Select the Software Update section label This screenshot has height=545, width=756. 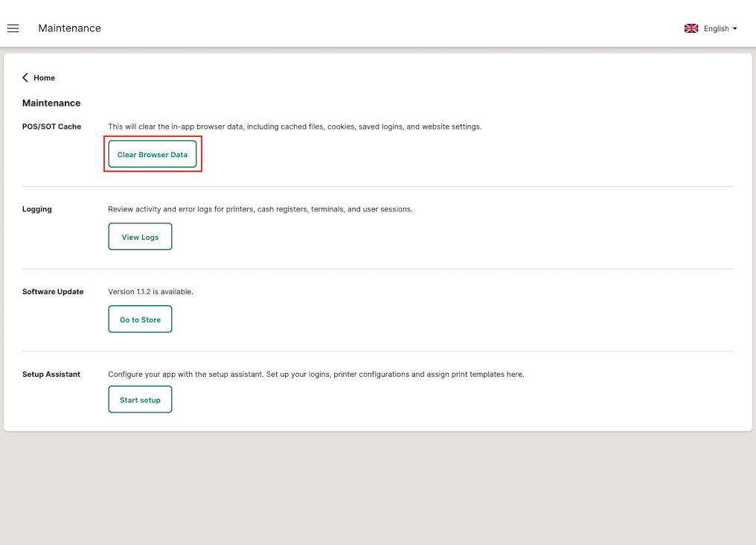click(x=53, y=292)
